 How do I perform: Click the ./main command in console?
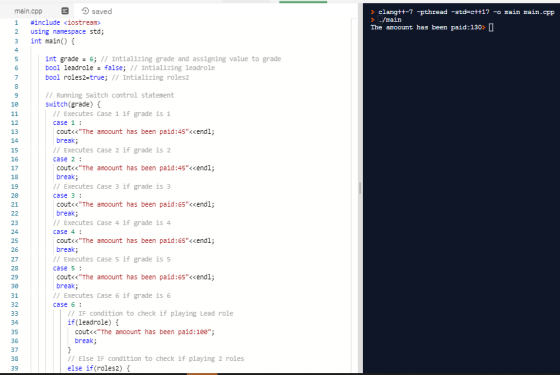point(390,20)
